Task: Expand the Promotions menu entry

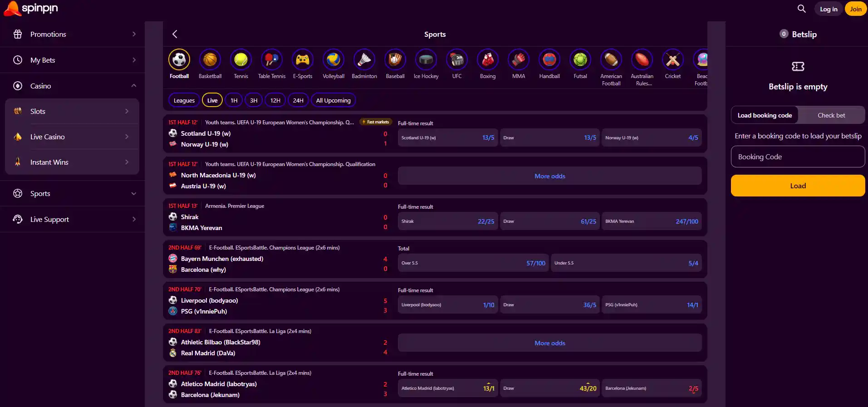Action: [73, 34]
